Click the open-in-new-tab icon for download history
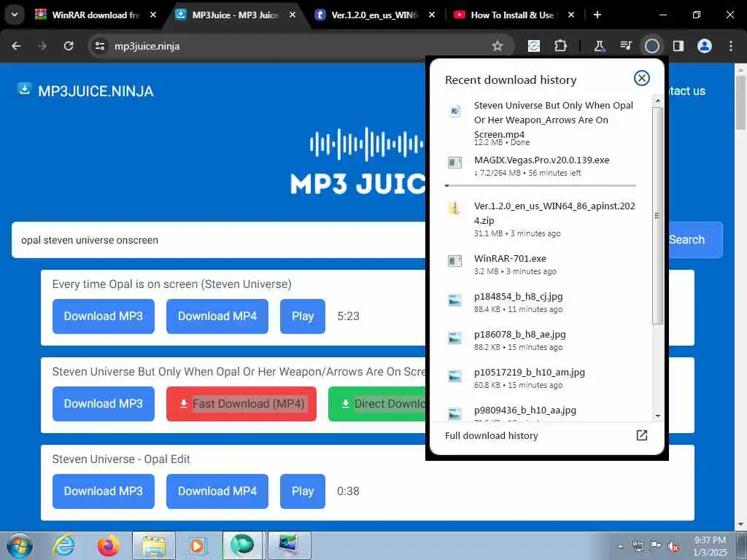 (642, 435)
